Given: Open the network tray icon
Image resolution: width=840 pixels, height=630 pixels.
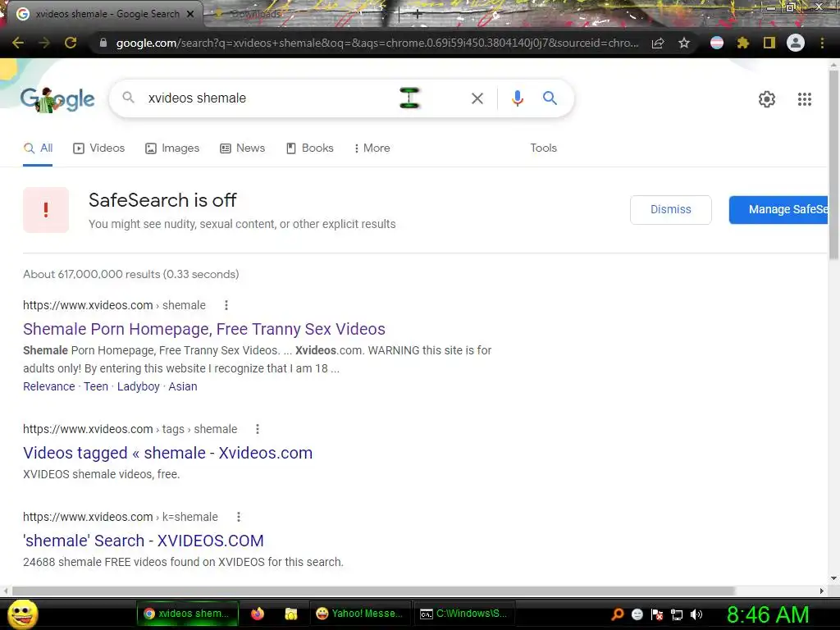Looking at the screenshot, I should [677, 614].
